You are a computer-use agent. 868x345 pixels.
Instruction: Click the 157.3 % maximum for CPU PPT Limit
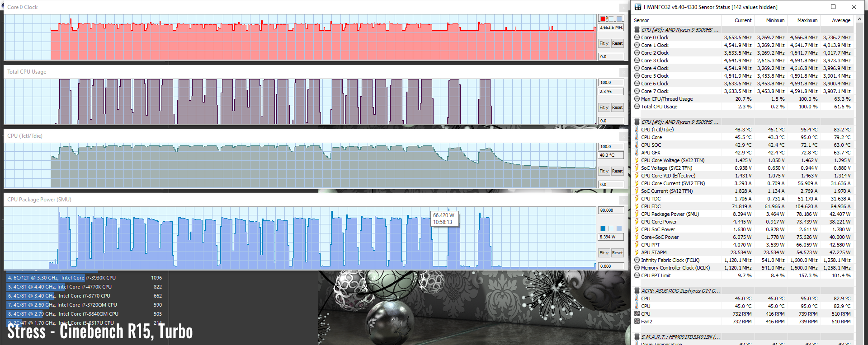tap(808, 275)
